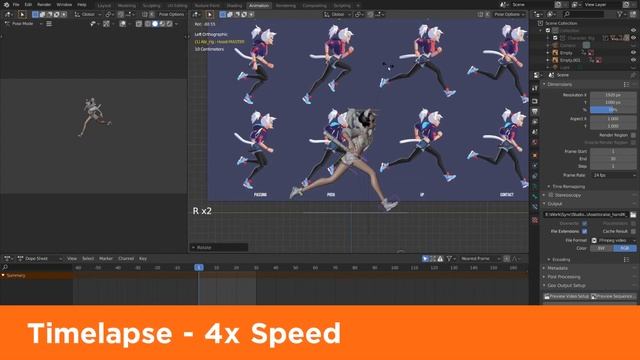The height and width of the screenshot is (360, 640).
Task: Select the Empty.001 object icon in outliner
Action: pos(555,60)
